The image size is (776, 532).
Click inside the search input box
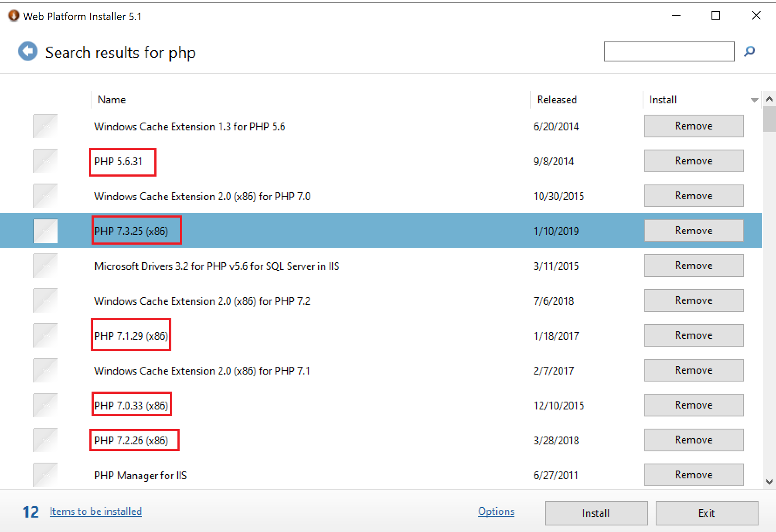tap(669, 51)
